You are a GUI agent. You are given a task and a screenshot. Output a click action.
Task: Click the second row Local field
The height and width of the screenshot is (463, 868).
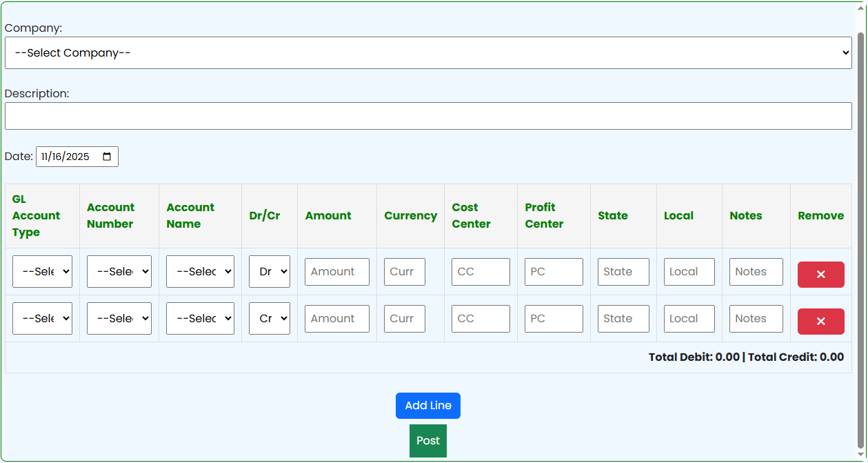pos(689,319)
